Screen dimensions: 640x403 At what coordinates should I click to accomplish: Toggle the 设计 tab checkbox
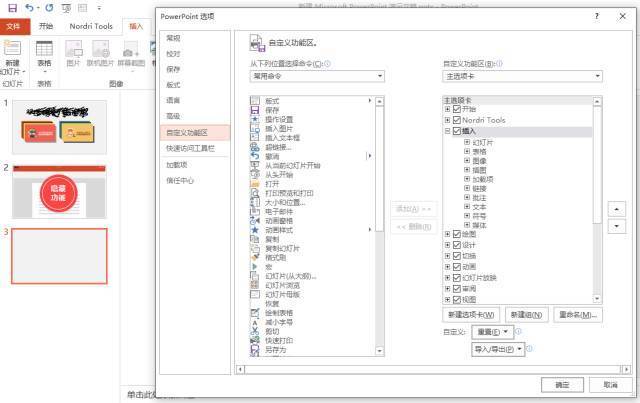(457, 245)
